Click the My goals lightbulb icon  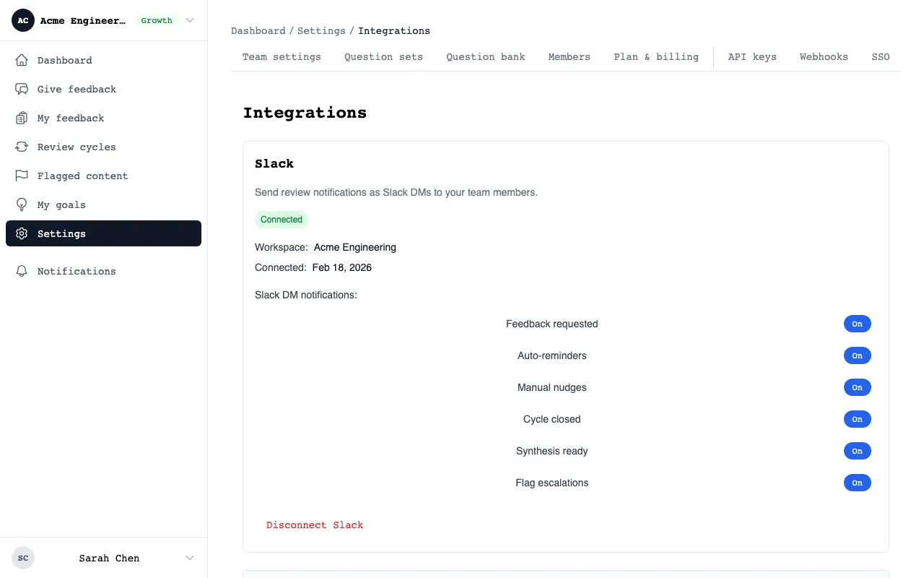tap(22, 204)
